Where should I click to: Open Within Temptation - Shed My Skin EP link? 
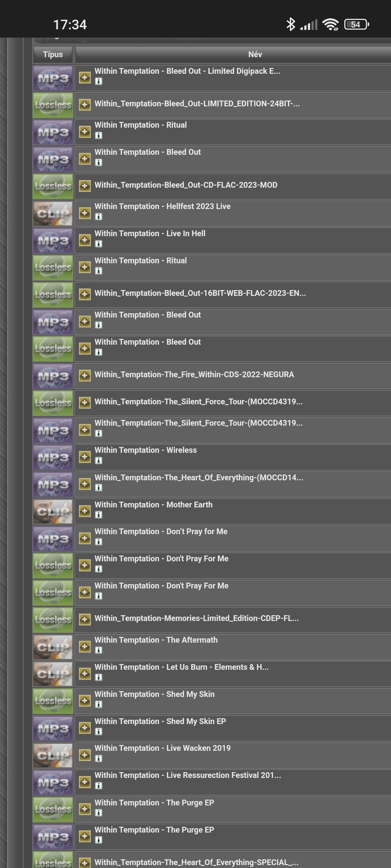pyautogui.click(x=160, y=721)
